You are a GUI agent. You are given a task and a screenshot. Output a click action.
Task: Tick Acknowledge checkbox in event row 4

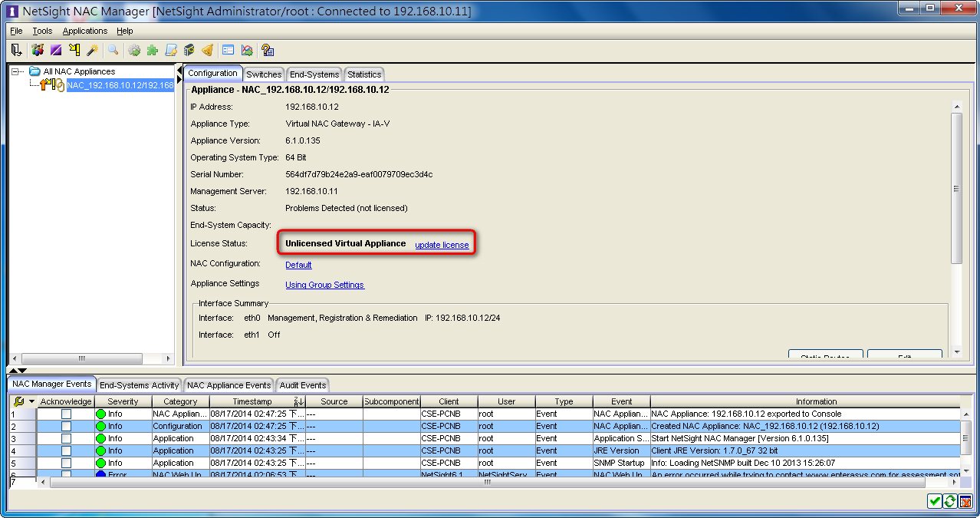66,450
